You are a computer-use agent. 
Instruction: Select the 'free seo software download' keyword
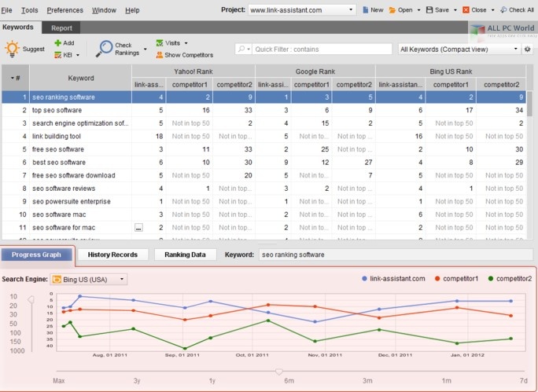click(x=73, y=175)
